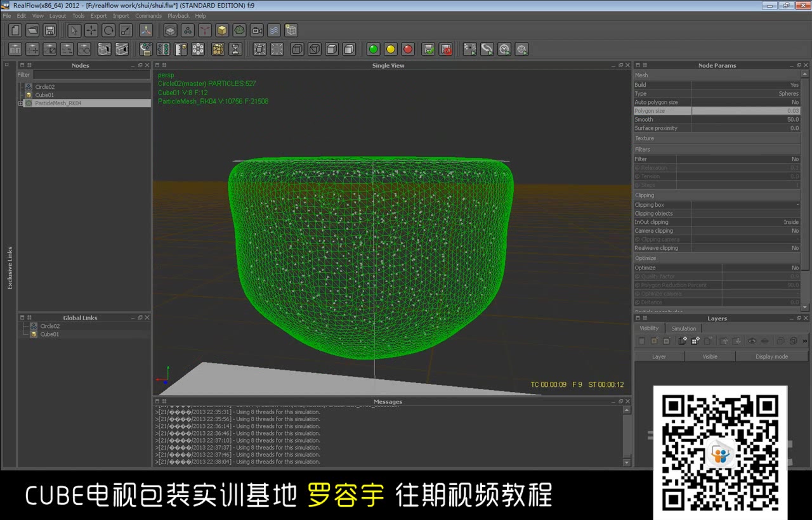Click the ruler scale icon in second toolbar
Screen dimensions: 812x520
click(x=181, y=49)
